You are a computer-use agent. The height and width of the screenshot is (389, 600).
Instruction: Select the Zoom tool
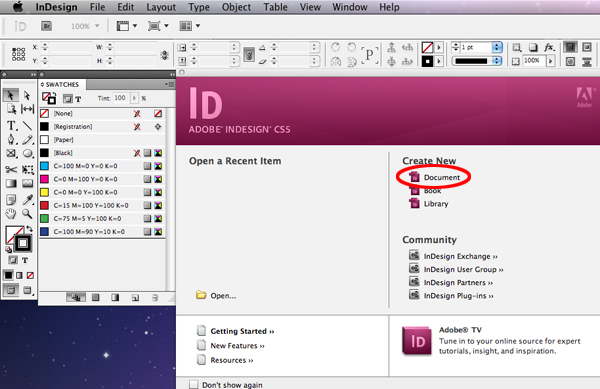pyautogui.click(x=27, y=213)
